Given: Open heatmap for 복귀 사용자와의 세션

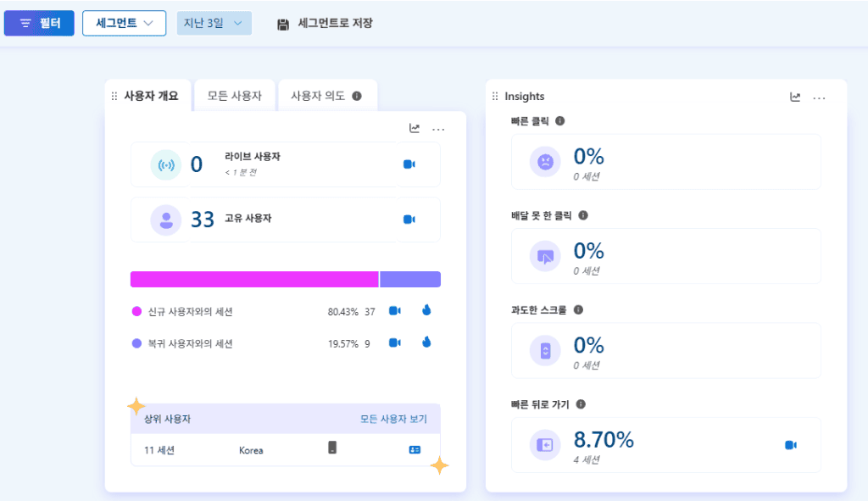Looking at the screenshot, I should pyautogui.click(x=426, y=342).
